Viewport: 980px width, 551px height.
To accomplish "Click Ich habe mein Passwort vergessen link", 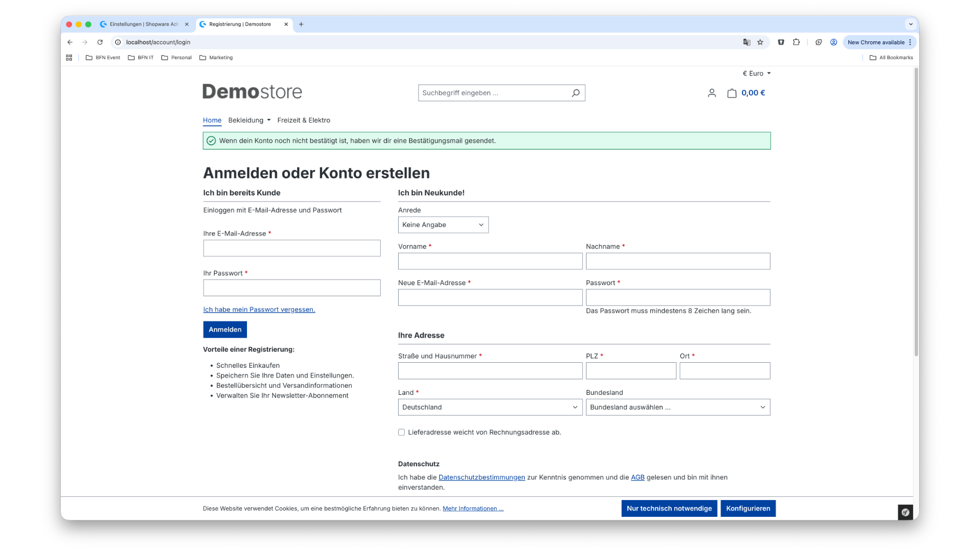I will (x=259, y=310).
